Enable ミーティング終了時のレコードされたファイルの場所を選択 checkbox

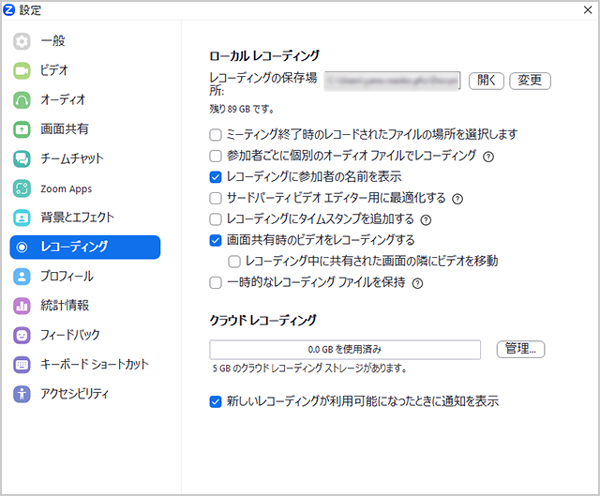click(215, 135)
